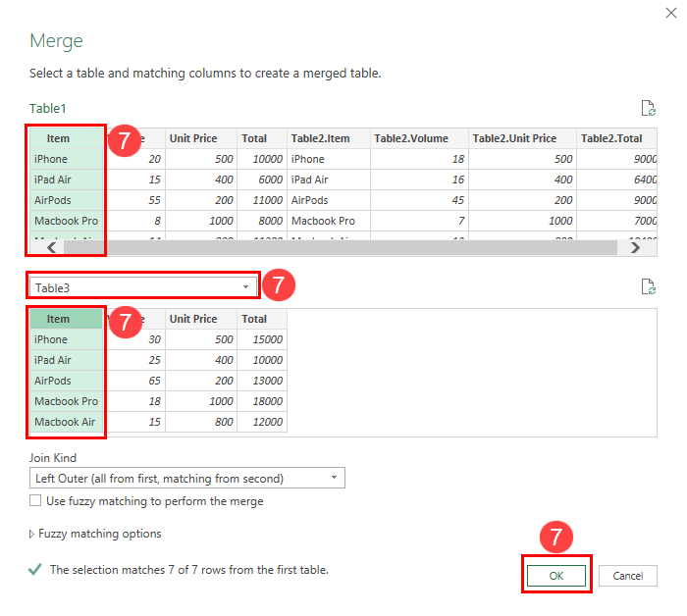Click the Macbook Air cell in Table3
Image resolution: width=687 pixels, height=616 pixels.
click(66, 422)
